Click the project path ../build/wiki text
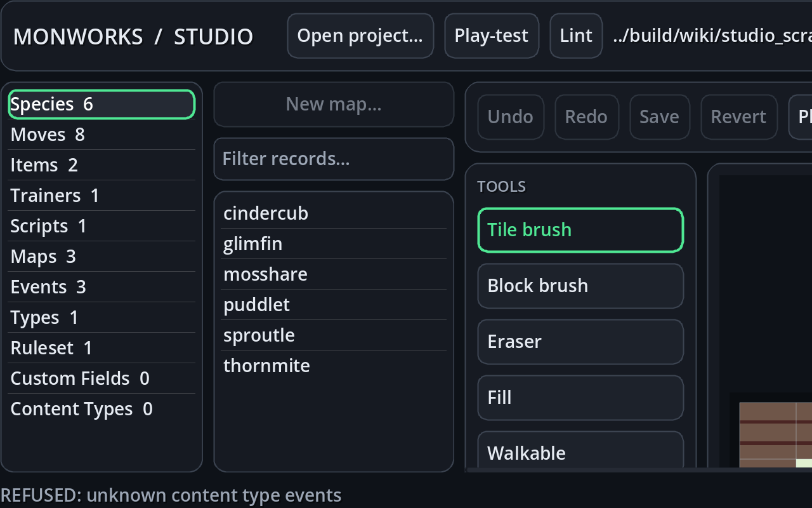The width and height of the screenshot is (812, 508). point(712,36)
